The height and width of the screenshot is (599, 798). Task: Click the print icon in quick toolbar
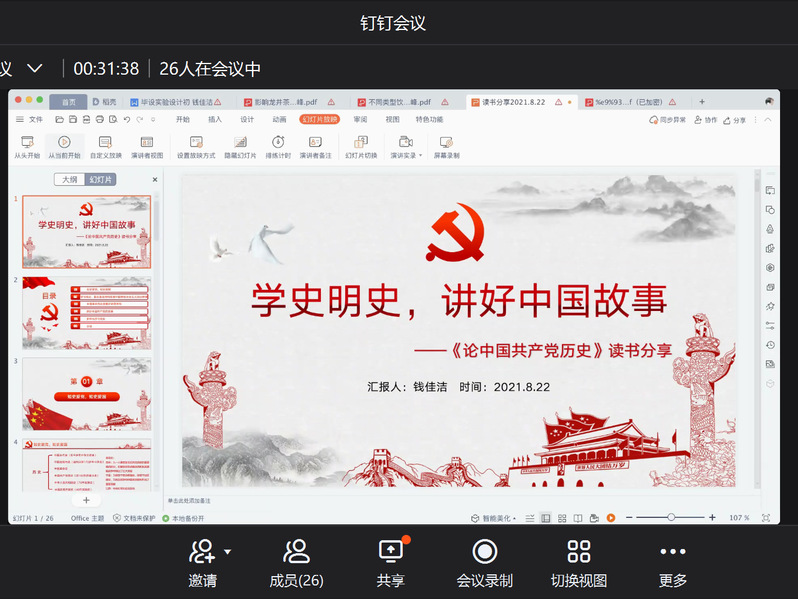pos(100,120)
